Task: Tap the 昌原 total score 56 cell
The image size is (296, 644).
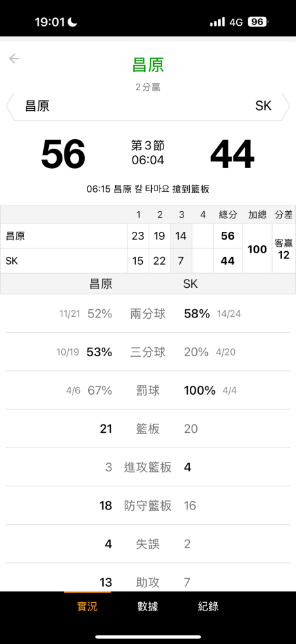Action: (x=228, y=236)
